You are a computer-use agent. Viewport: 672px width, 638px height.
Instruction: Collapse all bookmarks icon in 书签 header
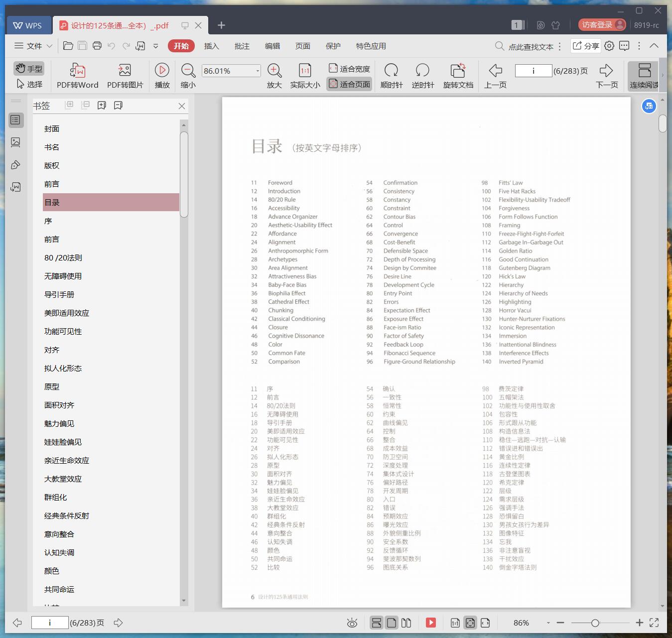pos(86,105)
